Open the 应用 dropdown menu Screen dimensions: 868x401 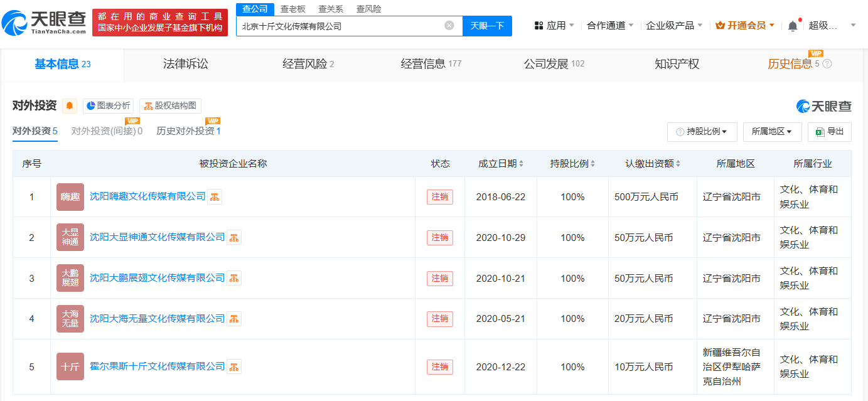[x=555, y=26]
